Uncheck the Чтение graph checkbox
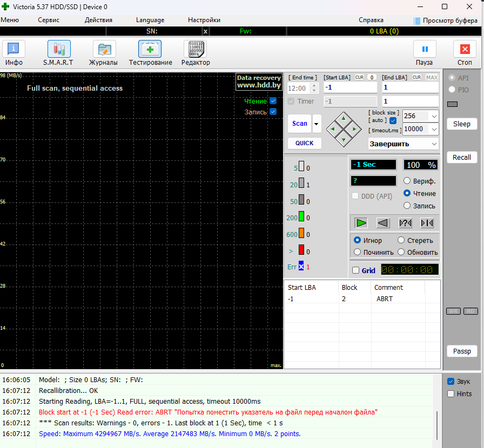 pos(273,101)
